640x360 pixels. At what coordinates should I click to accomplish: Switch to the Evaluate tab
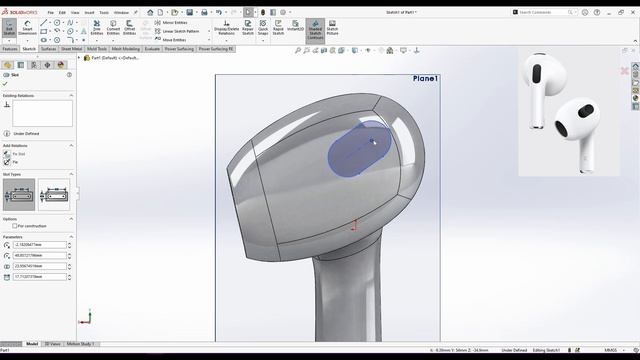coord(152,49)
